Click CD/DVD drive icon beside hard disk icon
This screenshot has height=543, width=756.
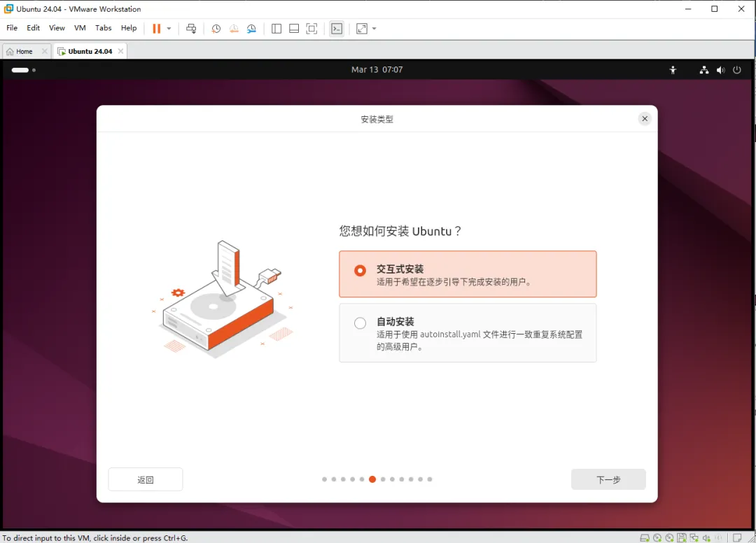click(x=657, y=537)
